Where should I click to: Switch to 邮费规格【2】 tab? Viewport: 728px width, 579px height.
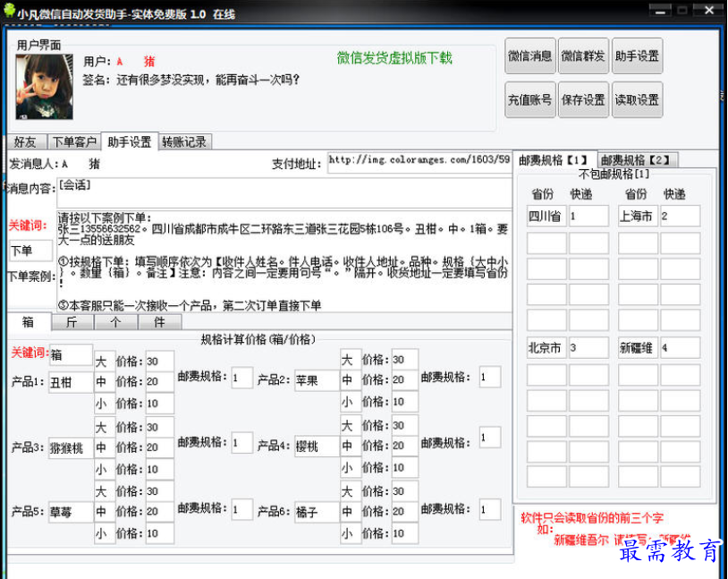click(x=636, y=160)
